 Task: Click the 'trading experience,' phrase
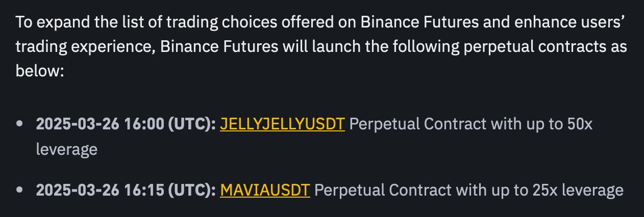coord(85,47)
